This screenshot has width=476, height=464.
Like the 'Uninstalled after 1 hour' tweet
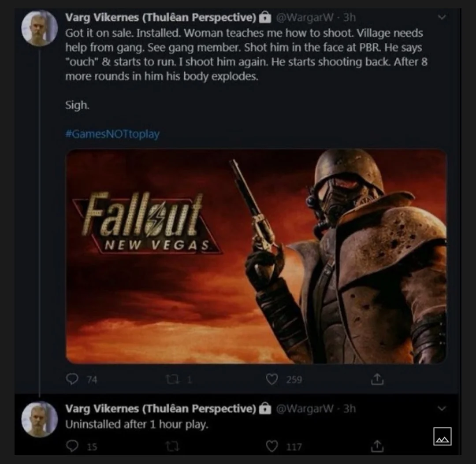click(272, 446)
